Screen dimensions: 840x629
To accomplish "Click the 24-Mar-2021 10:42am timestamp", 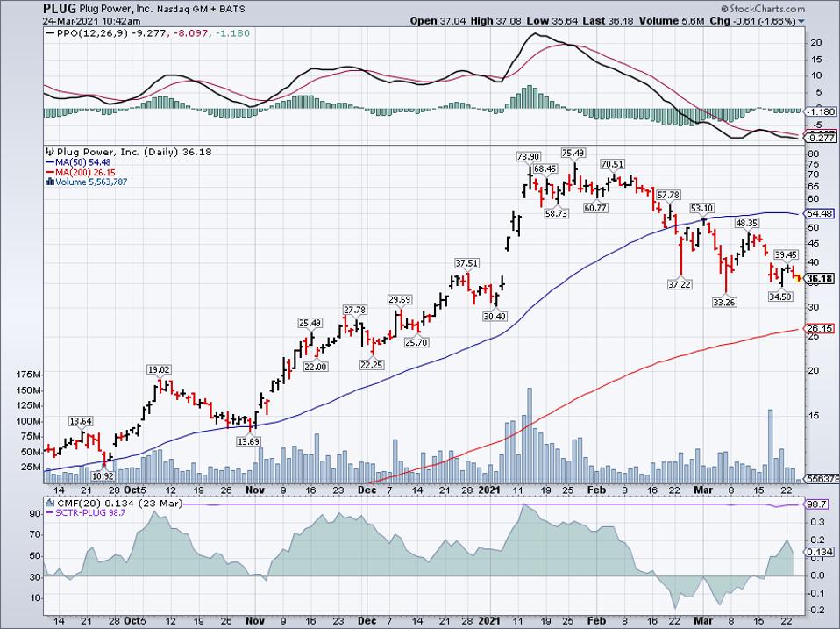I will tap(92, 21).
